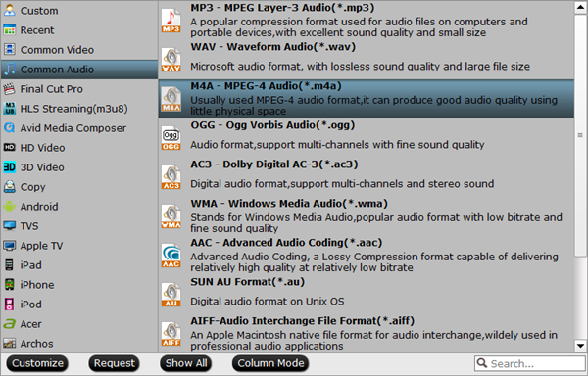Click the AAC format file icon

coord(171,256)
